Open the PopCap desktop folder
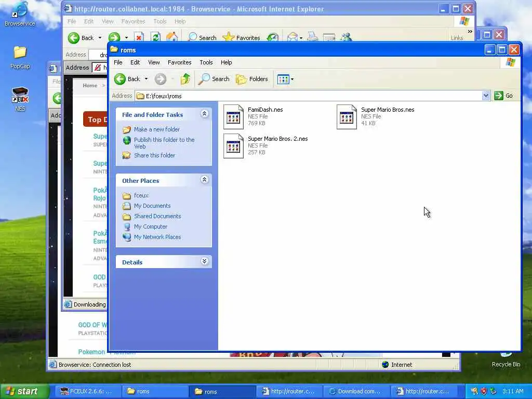 coord(20,57)
